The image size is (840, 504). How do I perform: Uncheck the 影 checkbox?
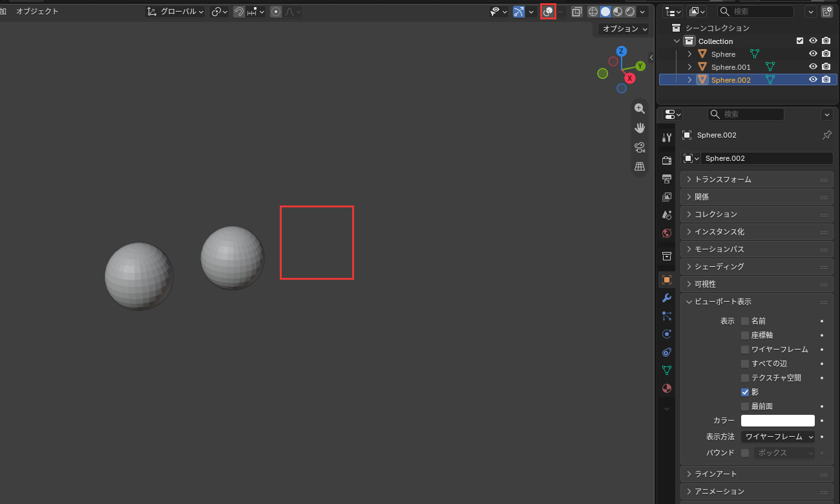coord(745,392)
